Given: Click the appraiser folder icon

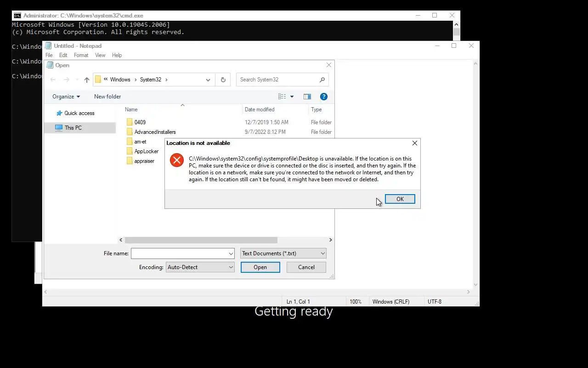Looking at the screenshot, I should [x=130, y=161].
